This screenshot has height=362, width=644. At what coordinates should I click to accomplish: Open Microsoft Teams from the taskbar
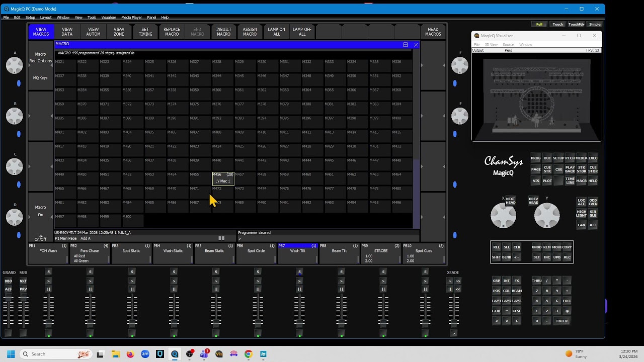pos(204,354)
